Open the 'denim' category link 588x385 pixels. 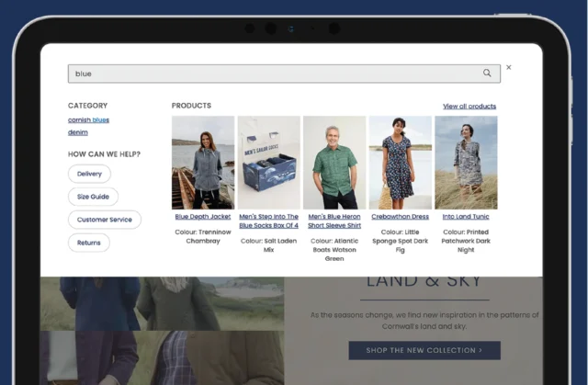[x=78, y=132]
